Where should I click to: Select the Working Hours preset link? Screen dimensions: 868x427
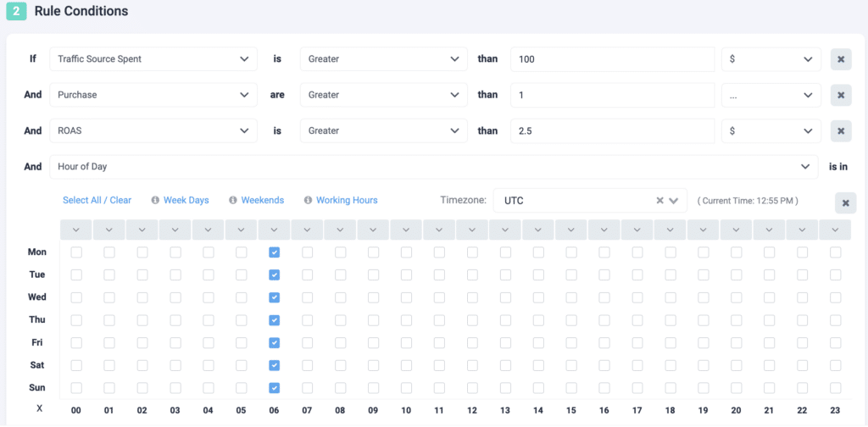click(347, 200)
